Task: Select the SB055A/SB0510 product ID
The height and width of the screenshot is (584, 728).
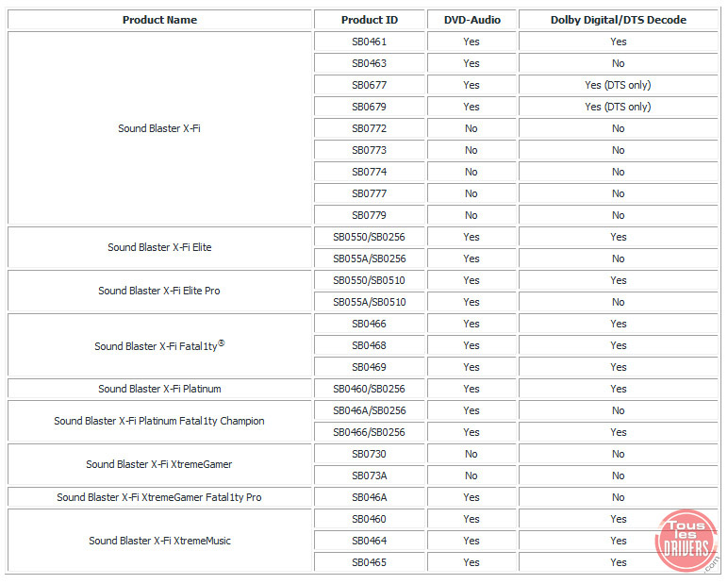Action: point(369,302)
